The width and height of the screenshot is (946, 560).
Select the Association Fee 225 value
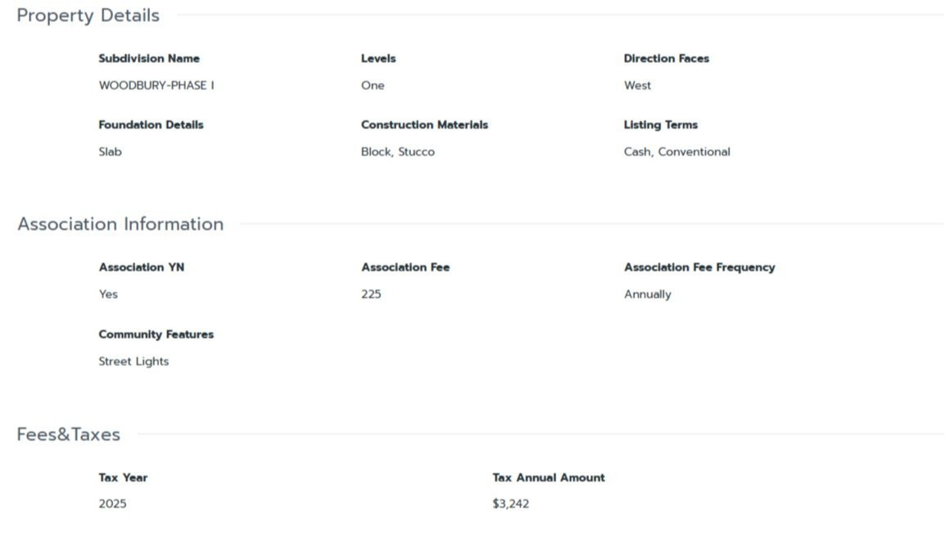[x=371, y=294]
